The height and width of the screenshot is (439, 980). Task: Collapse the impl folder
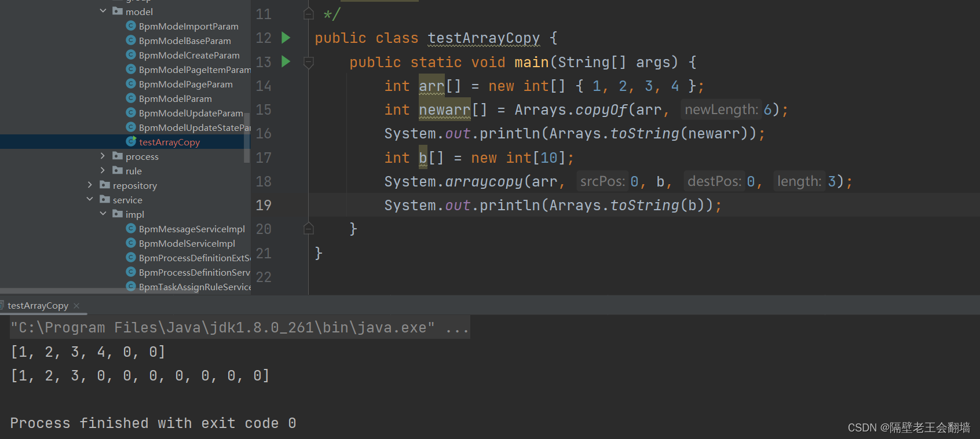point(103,214)
